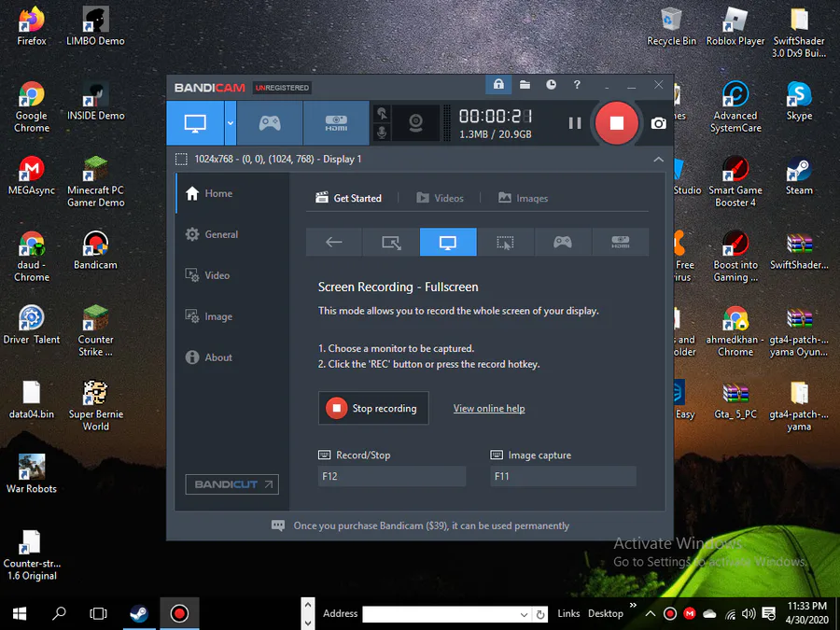
Task: Select HDMI mode icon in Get Started row
Action: click(621, 242)
